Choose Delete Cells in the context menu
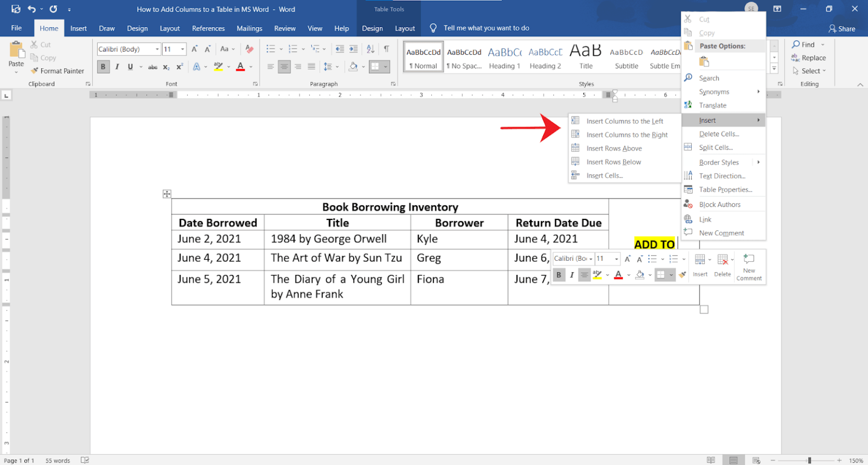The width and height of the screenshot is (868, 465). [x=724, y=134]
